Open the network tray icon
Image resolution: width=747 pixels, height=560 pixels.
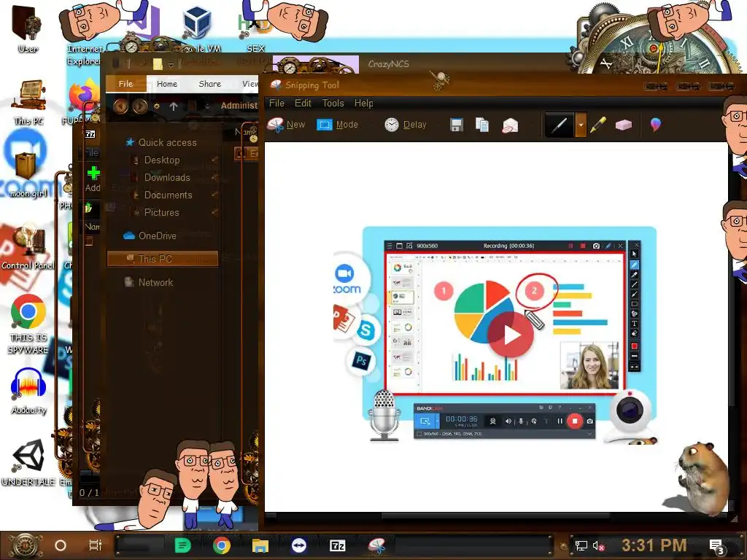[581, 546]
